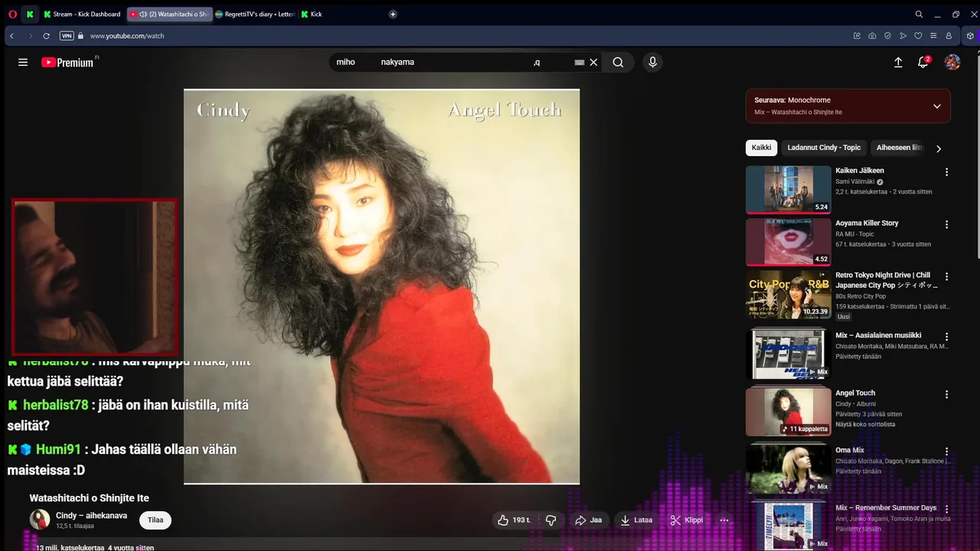Open the YouTube account avatar menu

952,62
